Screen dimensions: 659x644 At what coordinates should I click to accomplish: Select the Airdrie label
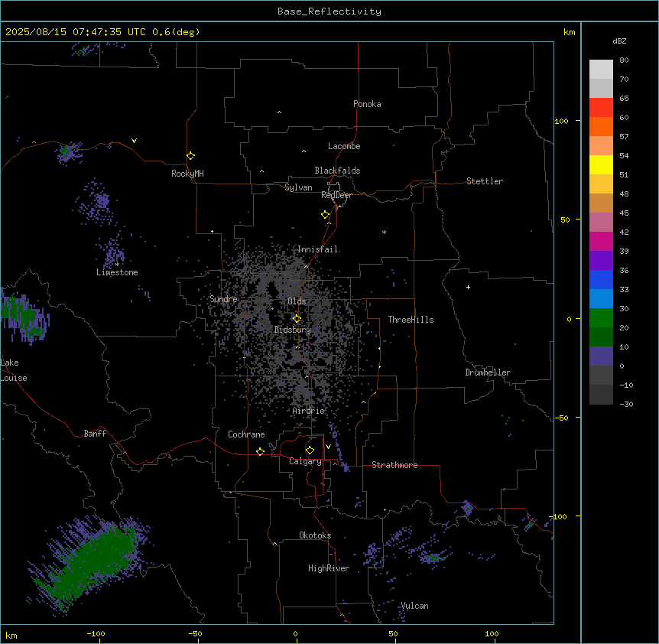click(309, 411)
